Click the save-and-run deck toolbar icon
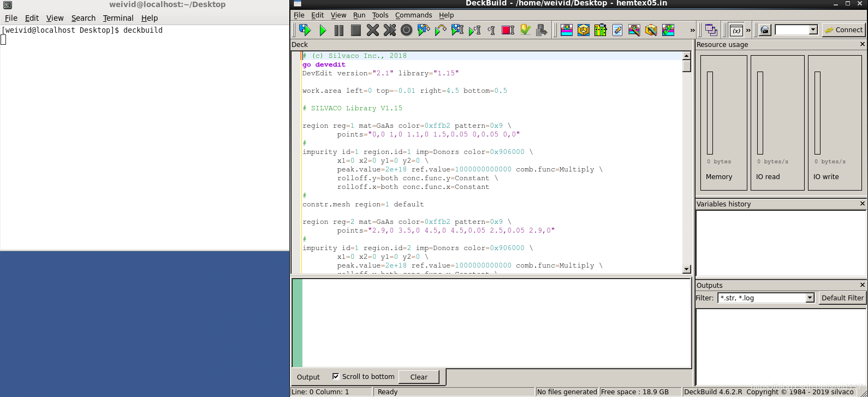This screenshot has width=868, height=397. (x=305, y=30)
